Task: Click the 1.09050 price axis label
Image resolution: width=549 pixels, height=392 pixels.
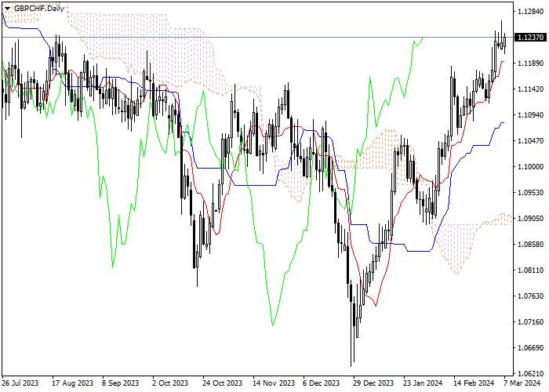Action: point(531,219)
